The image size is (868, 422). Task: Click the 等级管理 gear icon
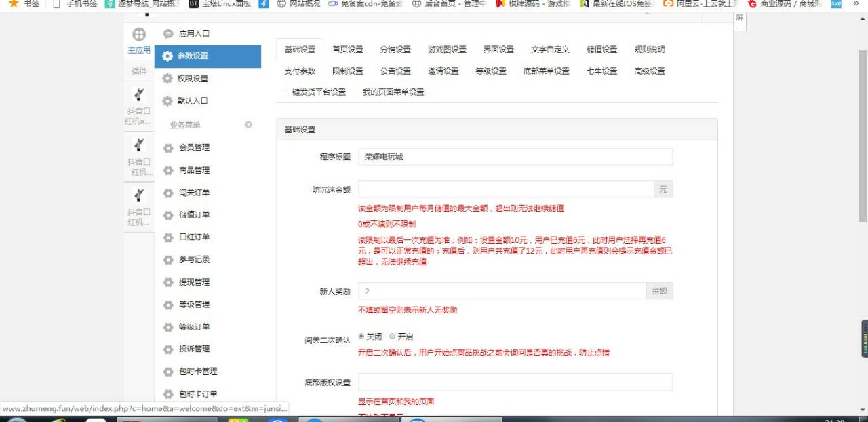click(168, 305)
